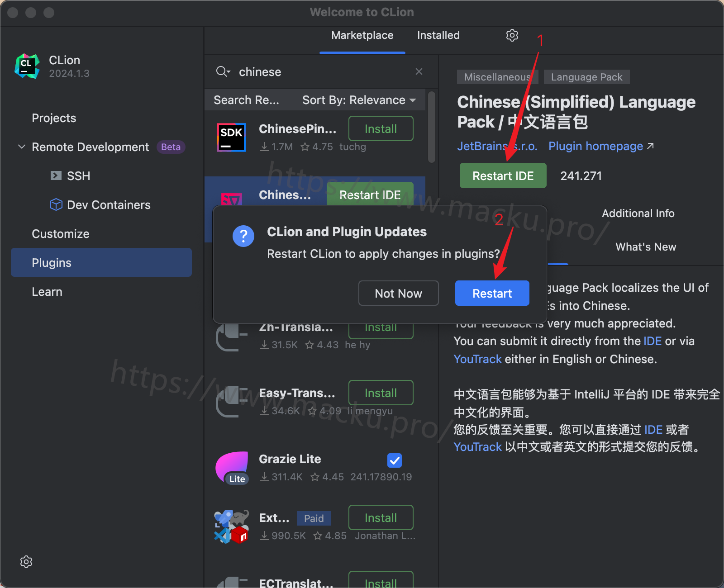The width and height of the screenshot is (724, 588).
Task: Click the blue Restart button in dialog
Action: [492, 293]
